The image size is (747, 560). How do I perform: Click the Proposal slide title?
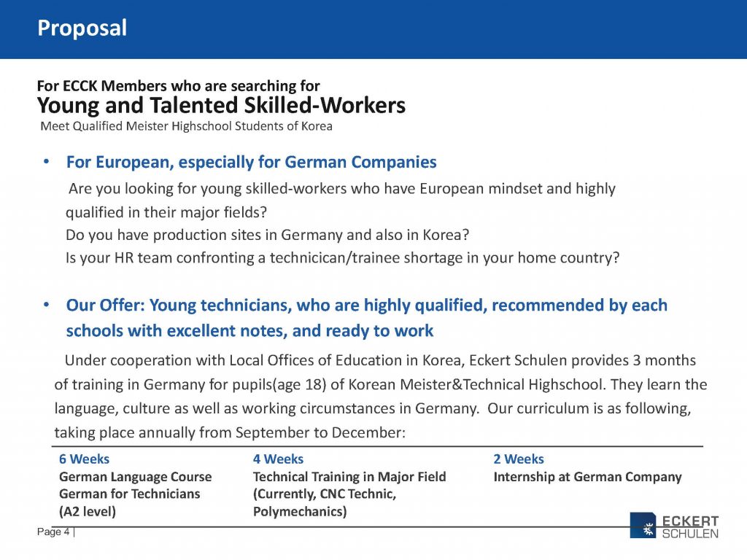[x=82, y=28]
